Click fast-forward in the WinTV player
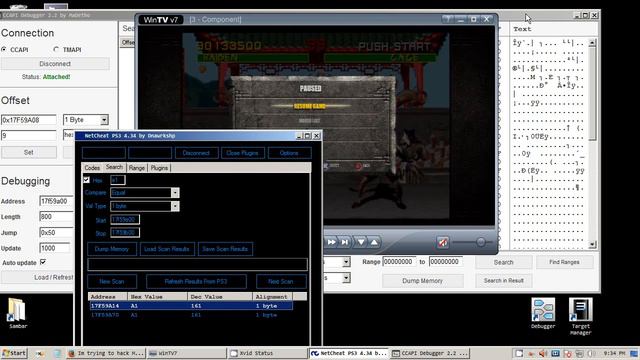This screenshot has width=640, height=360. (331, 242)
